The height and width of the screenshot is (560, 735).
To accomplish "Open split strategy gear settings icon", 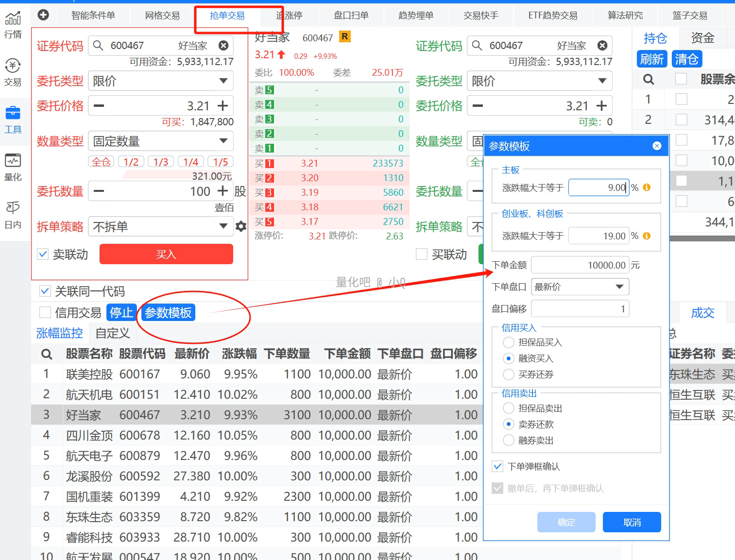I will (x=241, y=226).
